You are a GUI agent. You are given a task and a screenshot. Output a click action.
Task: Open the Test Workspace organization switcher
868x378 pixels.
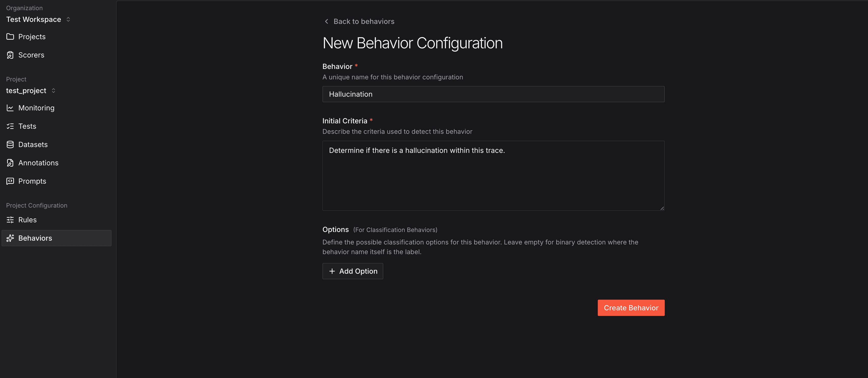(33, 19)
